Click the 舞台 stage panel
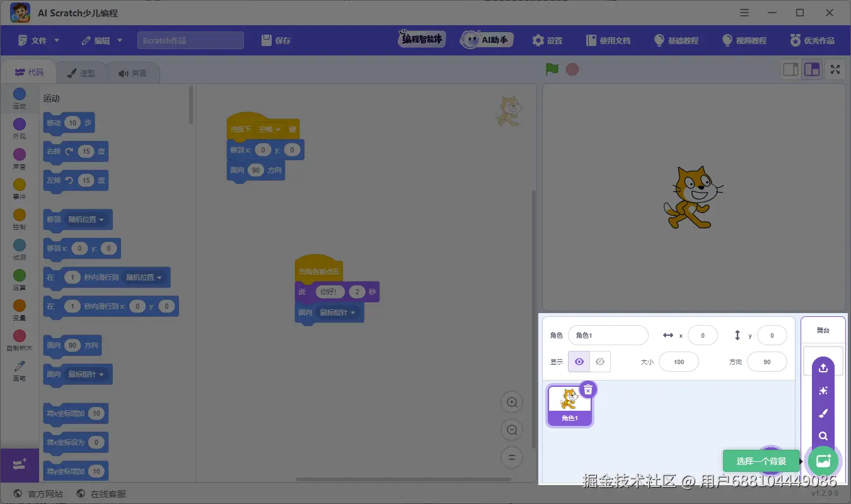 coord(823,330)
